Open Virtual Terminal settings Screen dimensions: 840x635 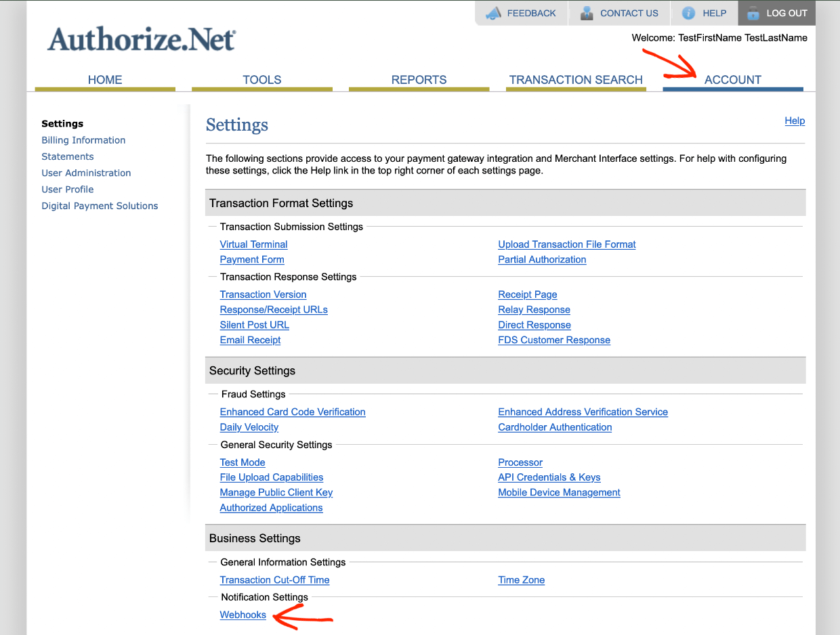tap(253, 244)
